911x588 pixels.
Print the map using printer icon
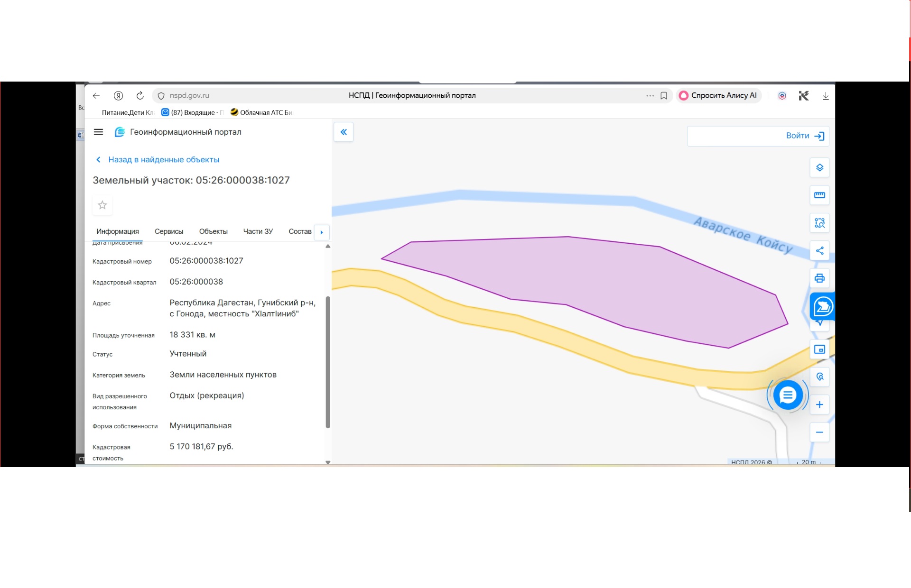[819, 278]
